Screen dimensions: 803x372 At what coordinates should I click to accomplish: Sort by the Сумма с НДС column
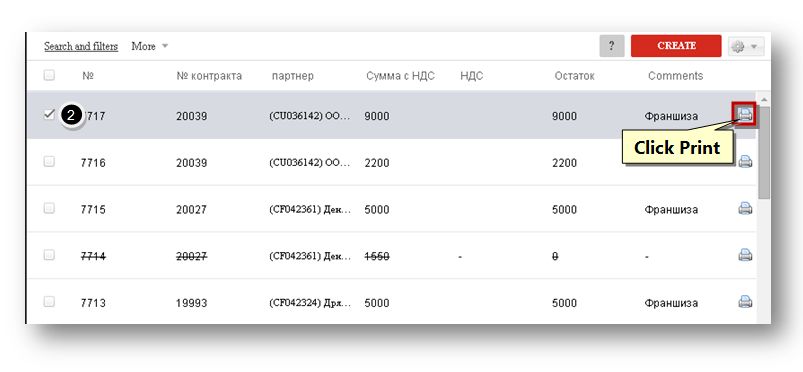(x=400, y=76)
